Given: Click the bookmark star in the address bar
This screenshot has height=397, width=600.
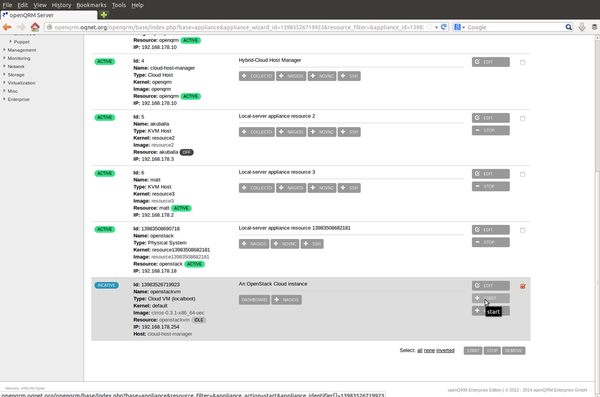Looking at the screenshot, I should [429, 27].
